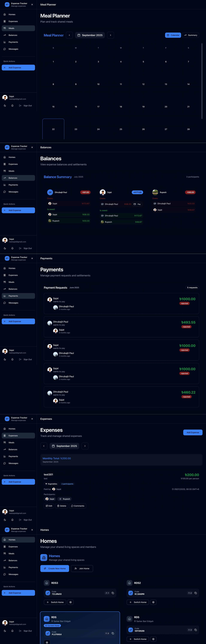Screen dimensions: 206x644
Task: Select the Calendar tab in Meal Planner
Action: [x=173, y=35]
